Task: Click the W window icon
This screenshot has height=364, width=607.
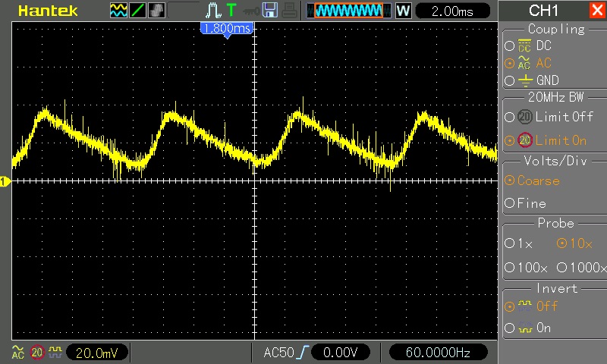Action: [403, 11]
